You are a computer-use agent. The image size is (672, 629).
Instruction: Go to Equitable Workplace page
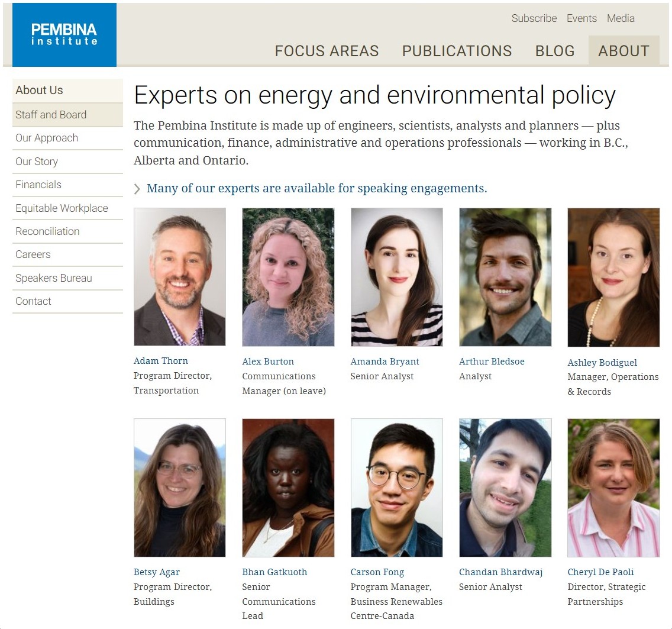pos(62,208)
